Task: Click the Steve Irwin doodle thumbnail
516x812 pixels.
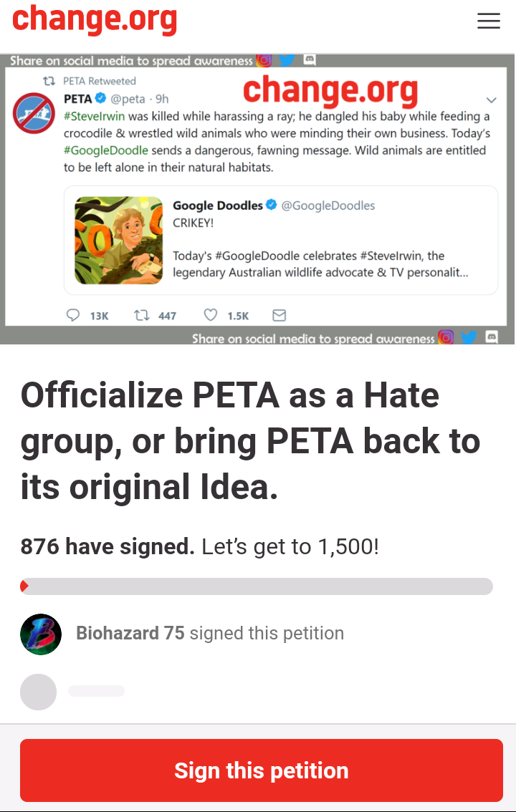Action: (x=119, y=241)
